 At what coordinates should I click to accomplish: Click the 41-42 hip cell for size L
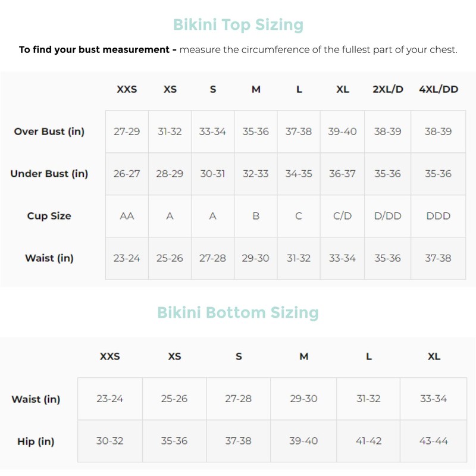click(x=369, y=441)
